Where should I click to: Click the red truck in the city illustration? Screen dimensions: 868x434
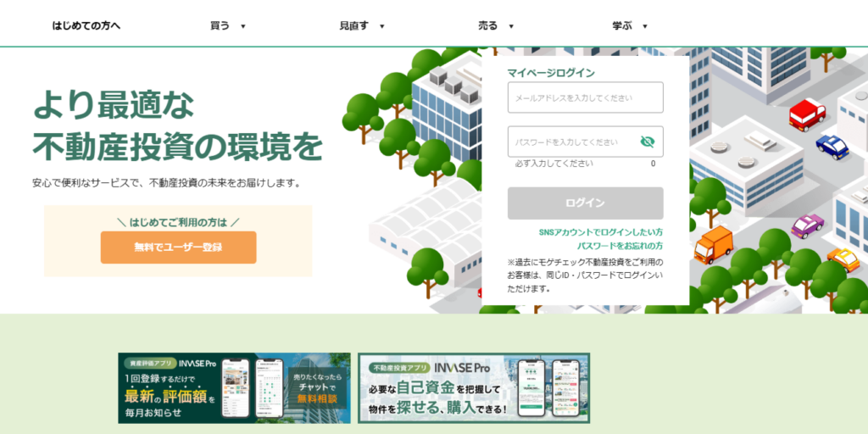point(806,113)
